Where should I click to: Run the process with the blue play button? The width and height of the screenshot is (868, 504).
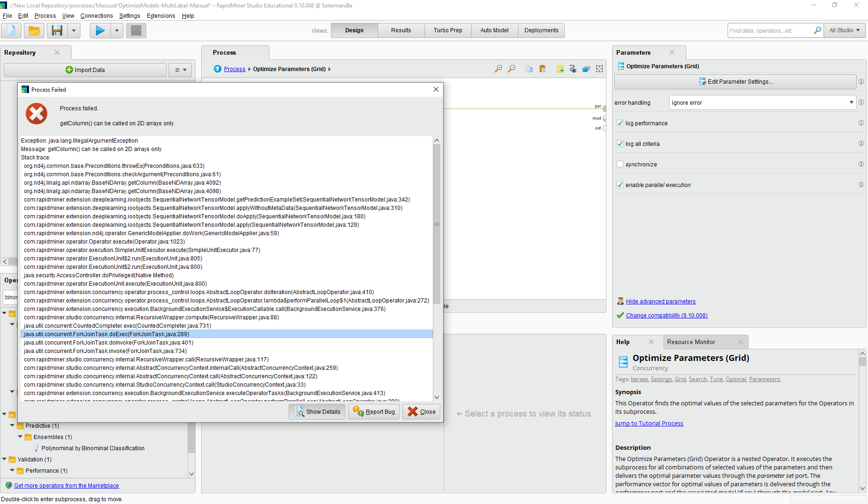coord(100,31)
